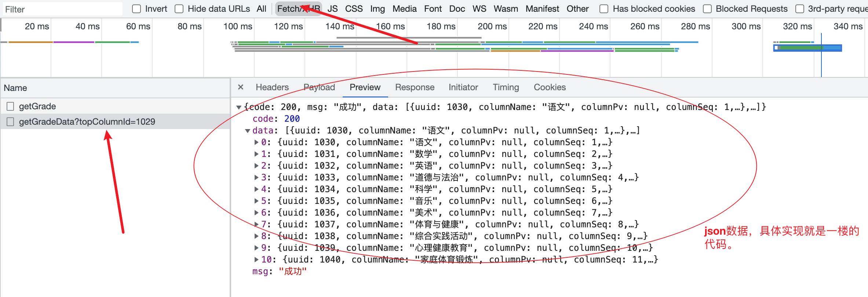Filter requests by Img type
The image size is (868, 297).
click(x=378, y=9)
